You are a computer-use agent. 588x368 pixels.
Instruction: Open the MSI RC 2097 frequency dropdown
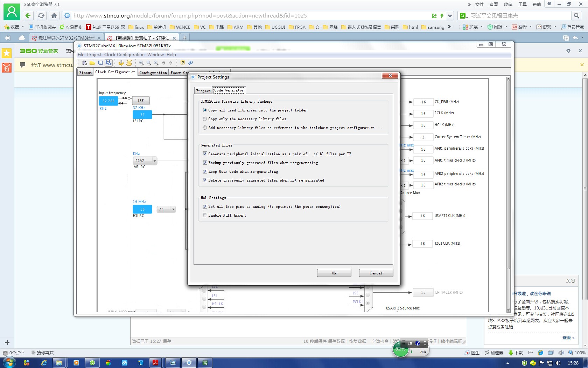(x=154, y=161)
